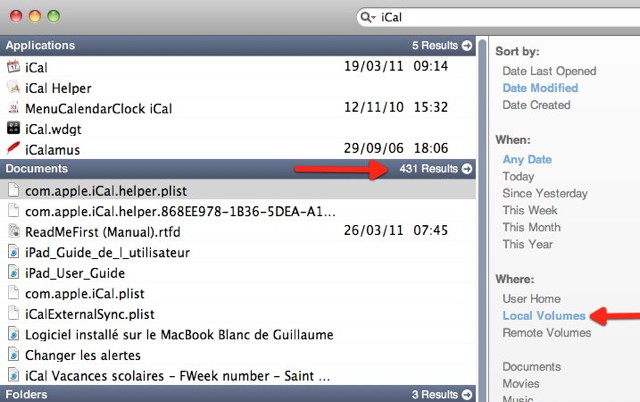Viewport: 640px width, 402px height.
Task: Select Logiciel installé sur le MacBook row
Action: click(x=238, y=334)
